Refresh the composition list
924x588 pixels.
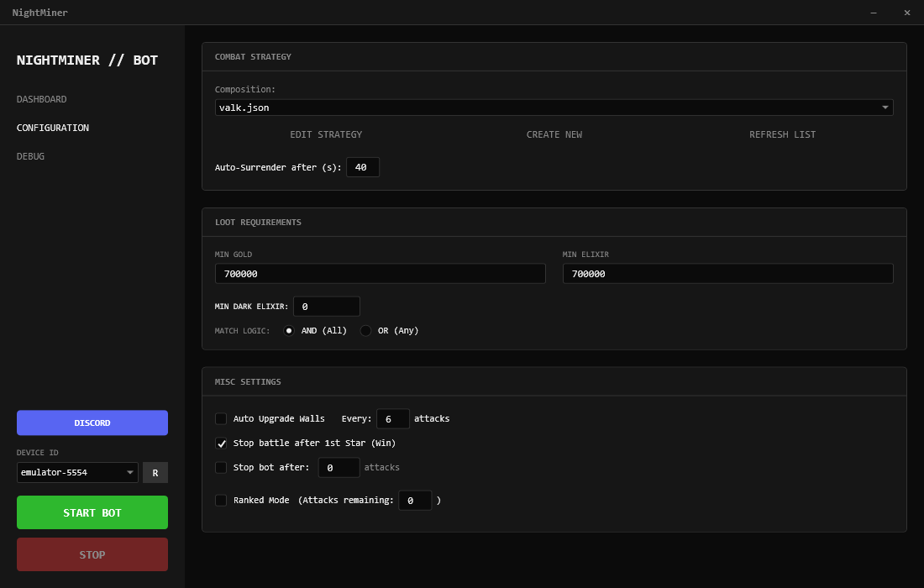[782, 134]
